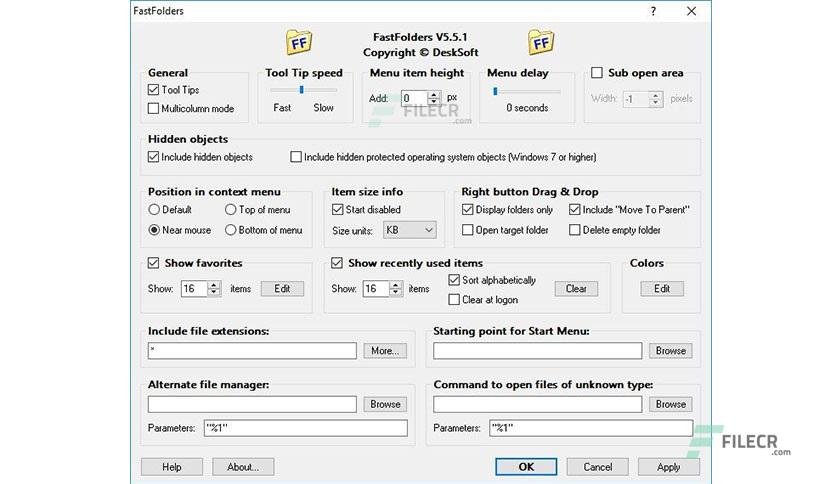This screenshot has height=484, width=836.
Task: Click Clear button for recently used items
Action: tap(576, 288)
